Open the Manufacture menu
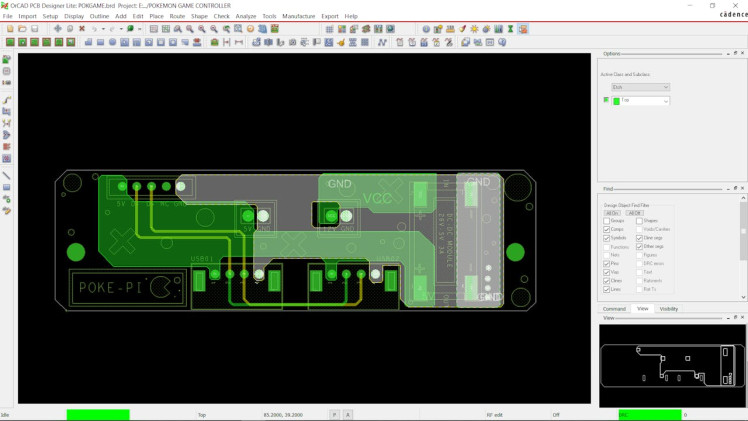 click(298, 16)
